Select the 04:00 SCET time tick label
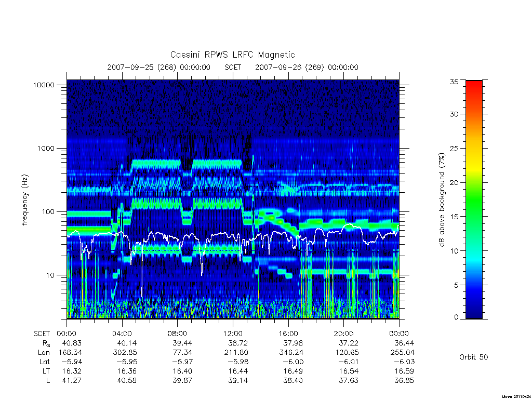This screenshot has width=532, height=399. [x=122, y=334]
